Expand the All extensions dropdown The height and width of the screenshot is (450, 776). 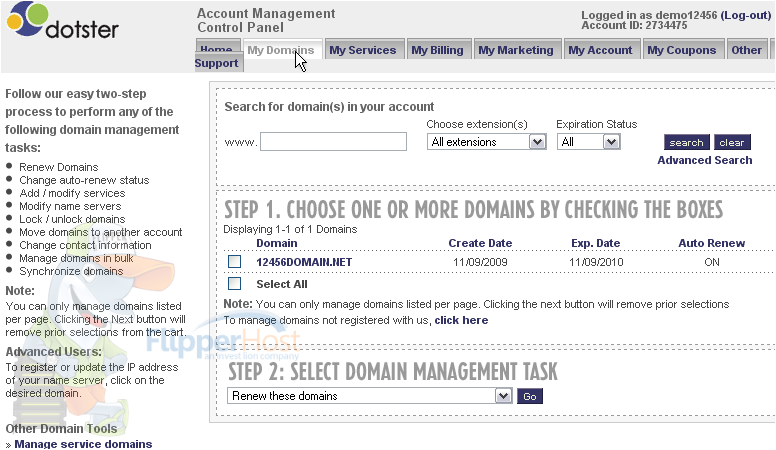[x=486, y=142]
